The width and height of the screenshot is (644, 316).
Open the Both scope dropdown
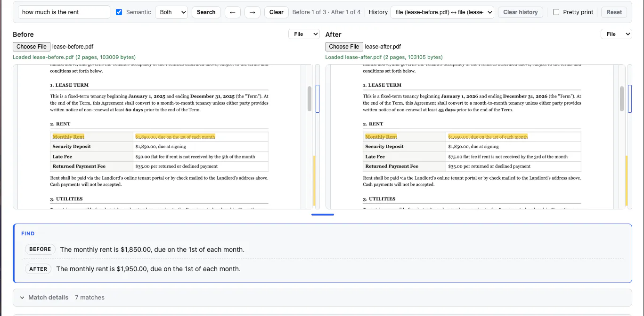(171, 12)
